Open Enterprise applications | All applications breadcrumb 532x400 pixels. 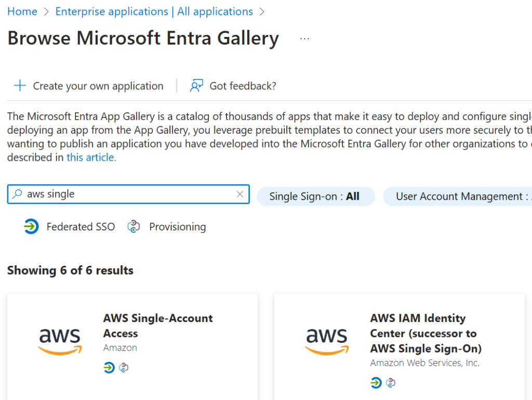(154, 11)
